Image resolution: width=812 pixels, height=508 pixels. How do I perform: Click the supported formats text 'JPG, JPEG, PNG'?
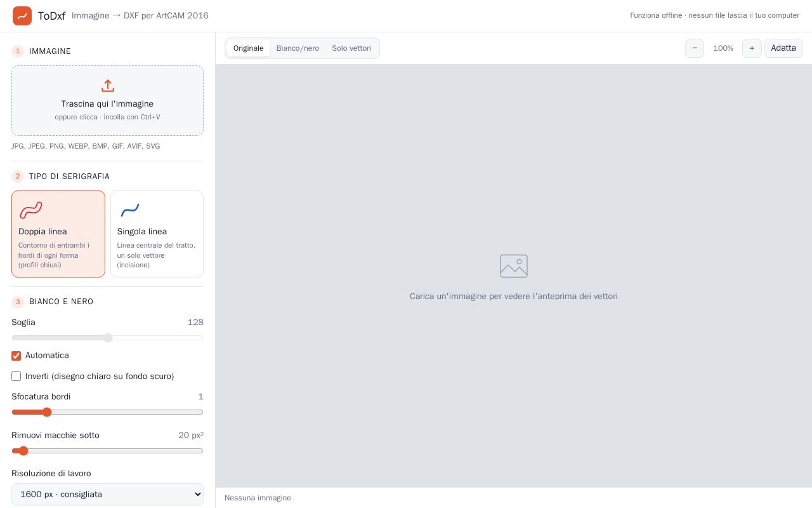(x=86, y=146)
